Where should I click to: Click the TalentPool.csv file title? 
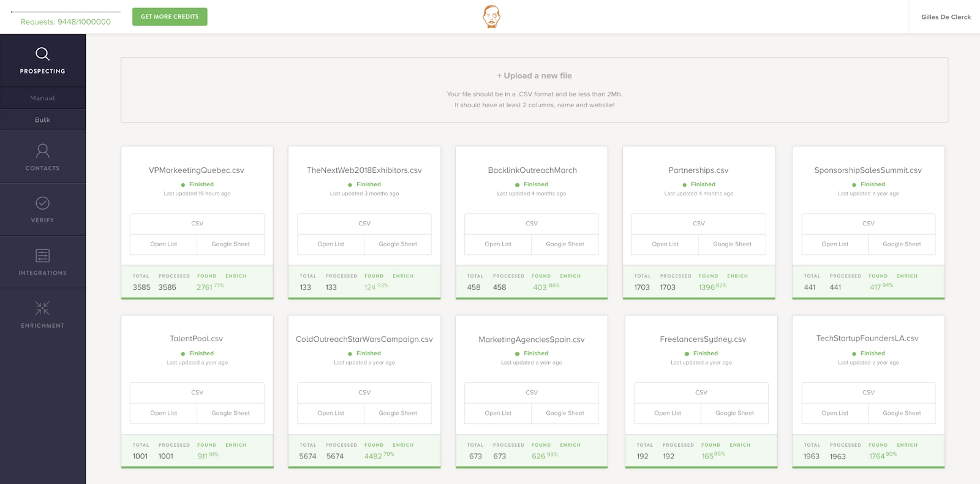pos(197,339)
